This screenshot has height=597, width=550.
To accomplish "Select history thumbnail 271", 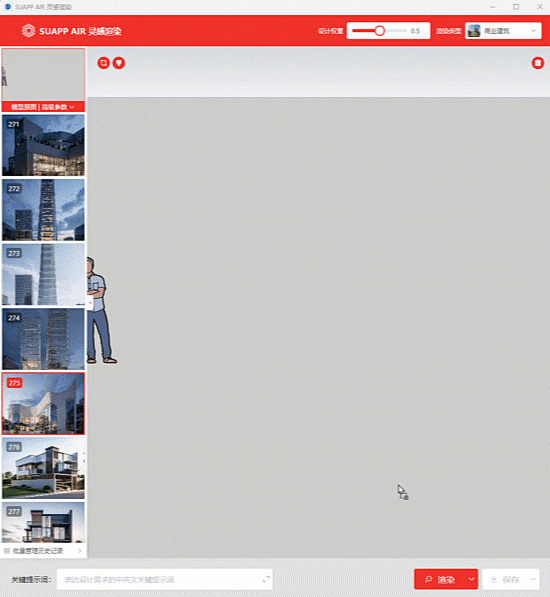I will 43,145.
